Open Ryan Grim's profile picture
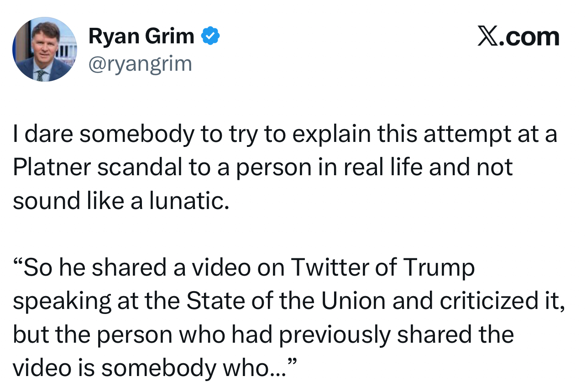 click(x=45, y=49)
